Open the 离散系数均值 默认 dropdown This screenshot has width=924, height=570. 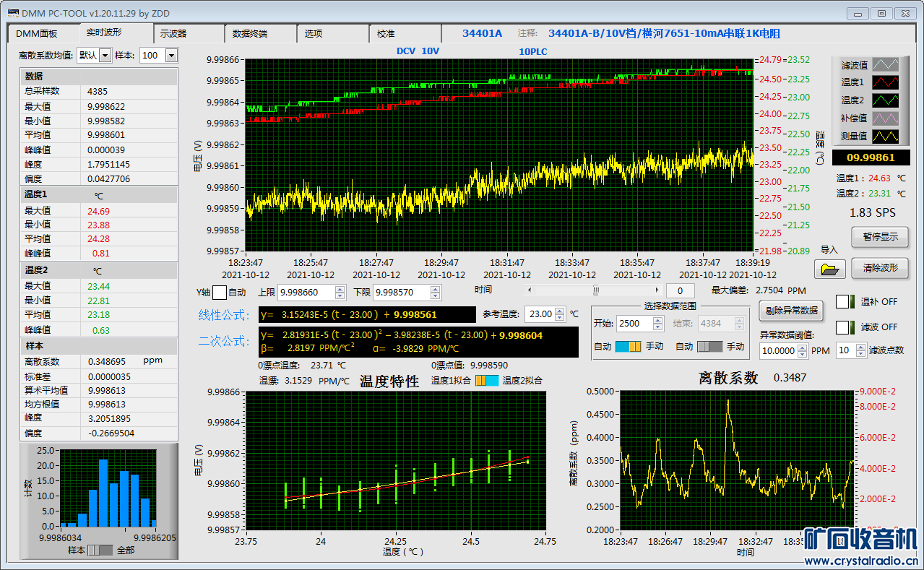point(104,56)
